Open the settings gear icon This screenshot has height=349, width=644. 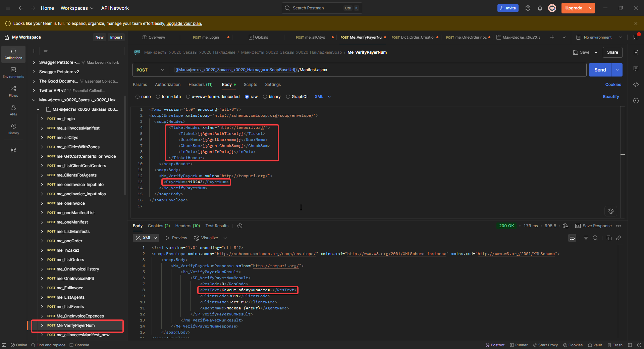coord(528,8)
